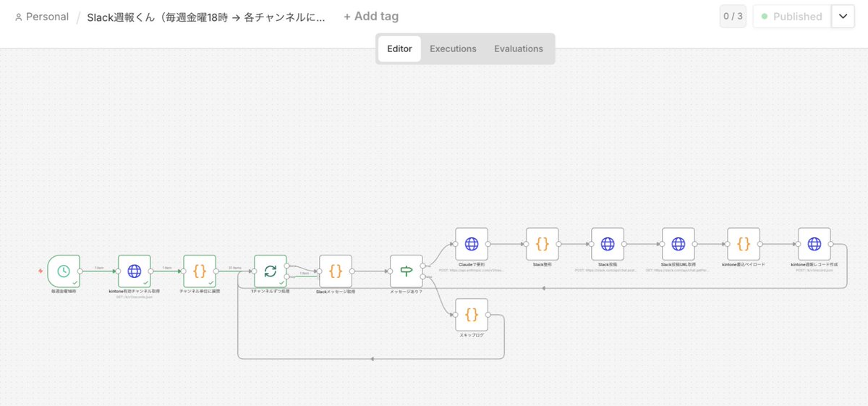Click the Add tag link
The width and height of the screenshot is (868, 406).
click(x=371, y=16)
